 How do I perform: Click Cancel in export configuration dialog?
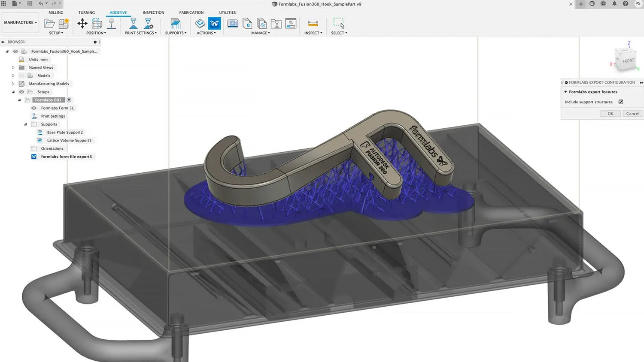[632, 113]
